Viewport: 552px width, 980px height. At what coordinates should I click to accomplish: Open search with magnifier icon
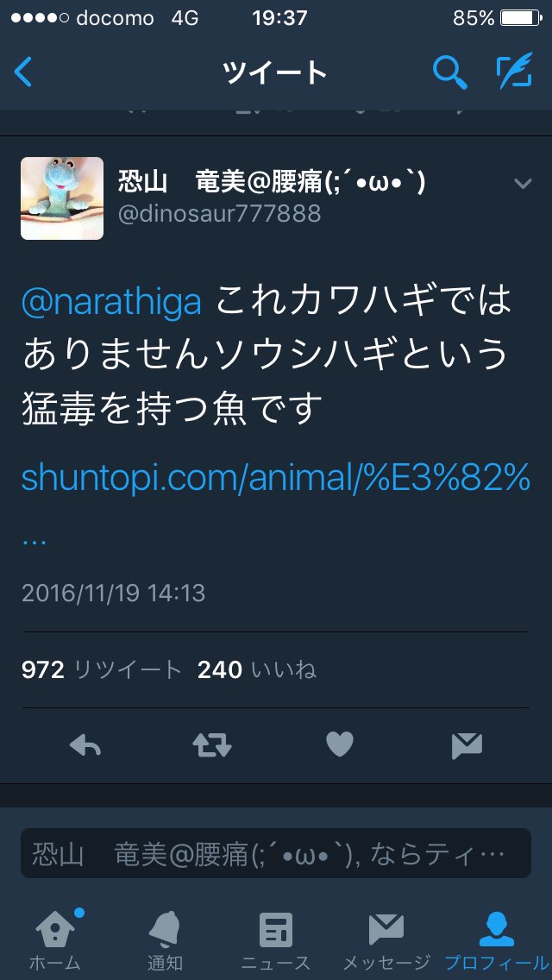pyautogui.click(x=450, y=72)
